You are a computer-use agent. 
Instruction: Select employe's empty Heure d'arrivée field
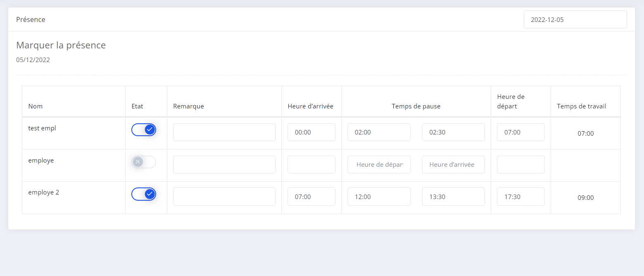(x=311, y=164)
